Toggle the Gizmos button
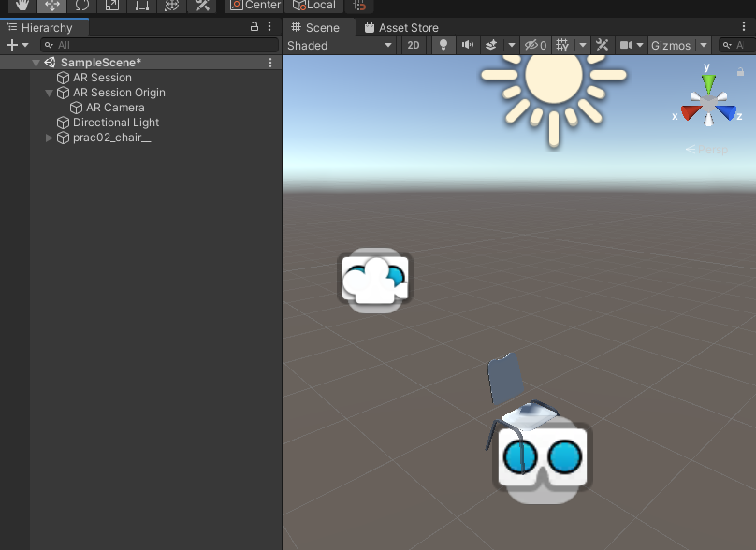756x550 pixels. pos(671,45)
